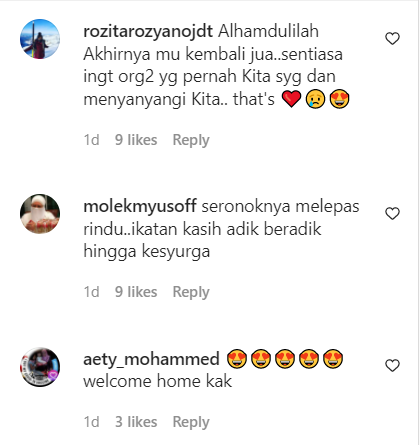Like the comment by rozitarozyanojdt
Image resolution: width=420 pixels, height=445 pixels.
[x=392, y=39]
